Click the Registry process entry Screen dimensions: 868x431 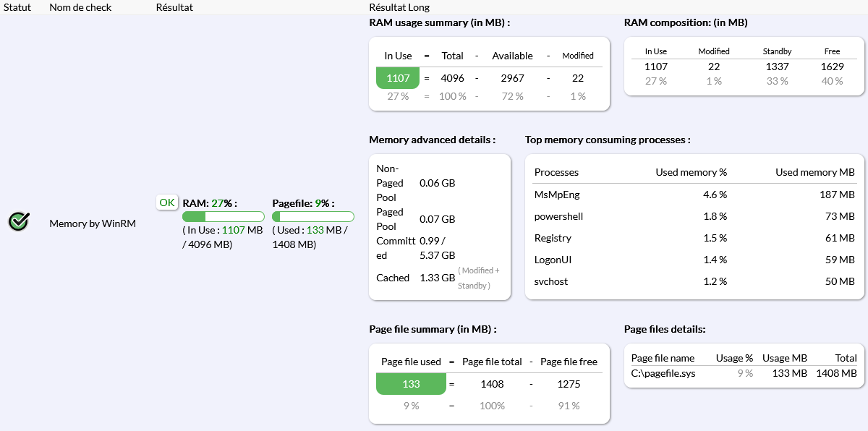point(553,238)
